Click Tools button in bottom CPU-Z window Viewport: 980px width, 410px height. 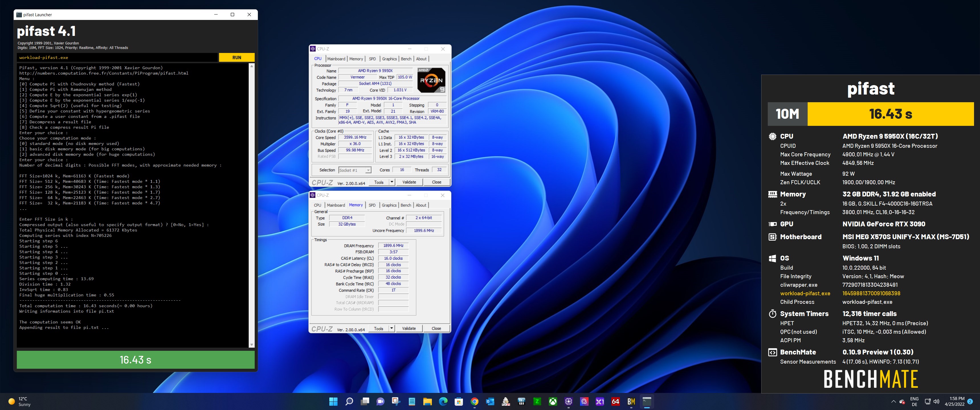pos(378,329)
